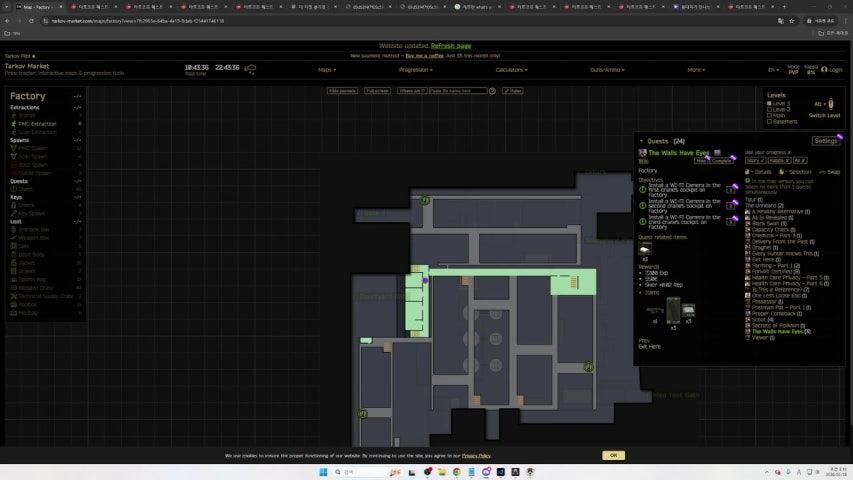Click the Toolbox loot icon
Viewport: 853px width, 480px height.
pyautogui.click(x=14, y=305)
